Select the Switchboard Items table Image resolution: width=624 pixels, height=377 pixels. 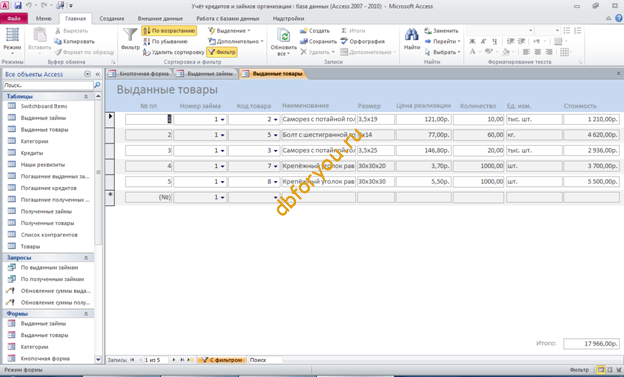point(44,106)
